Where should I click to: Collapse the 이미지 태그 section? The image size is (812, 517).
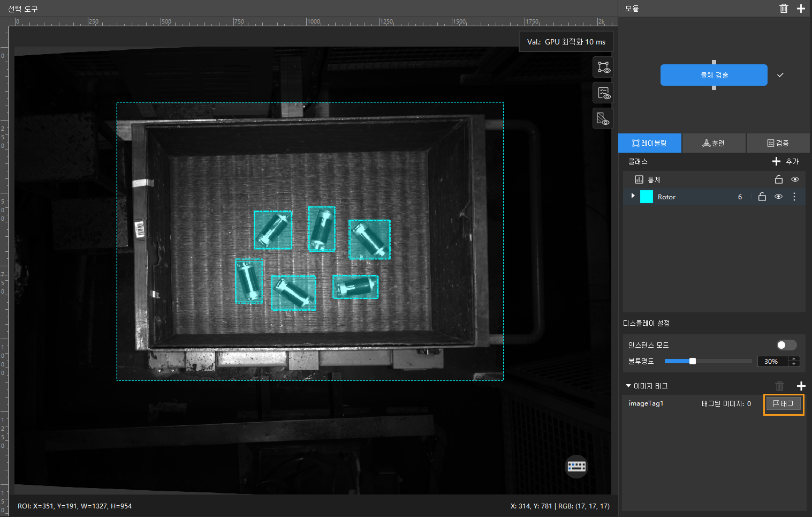[628, 386]
